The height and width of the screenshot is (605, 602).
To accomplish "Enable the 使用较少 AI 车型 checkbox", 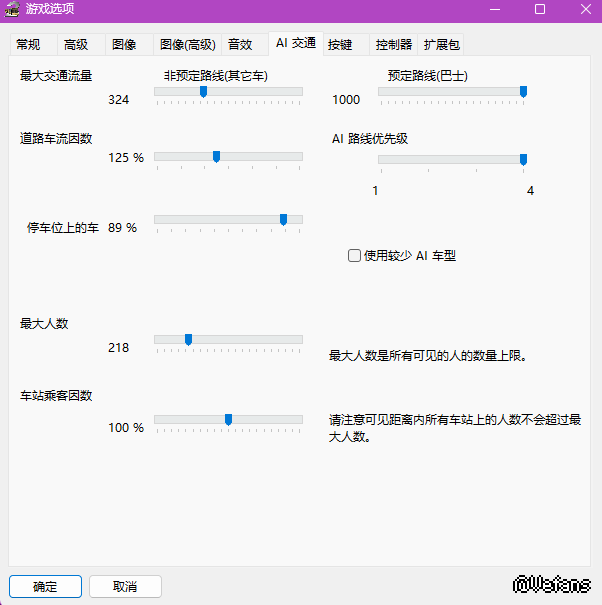I will click(x=354, y=255).
